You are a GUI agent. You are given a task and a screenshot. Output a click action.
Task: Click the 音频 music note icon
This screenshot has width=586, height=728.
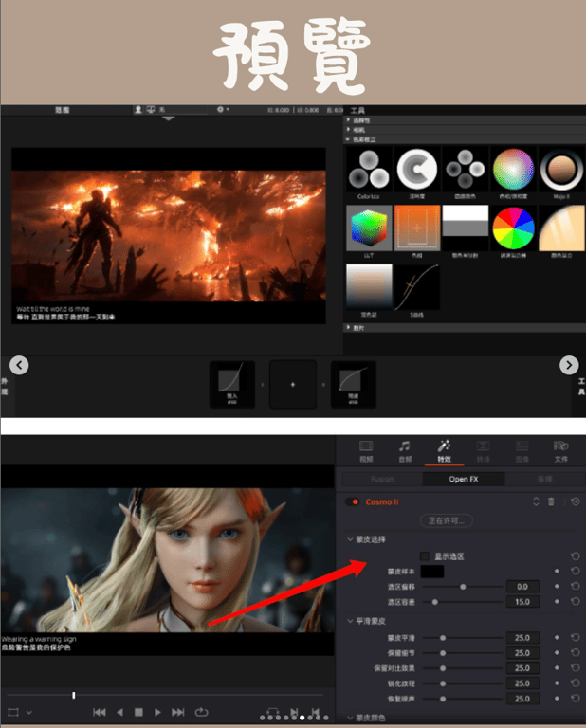[405, 446]
